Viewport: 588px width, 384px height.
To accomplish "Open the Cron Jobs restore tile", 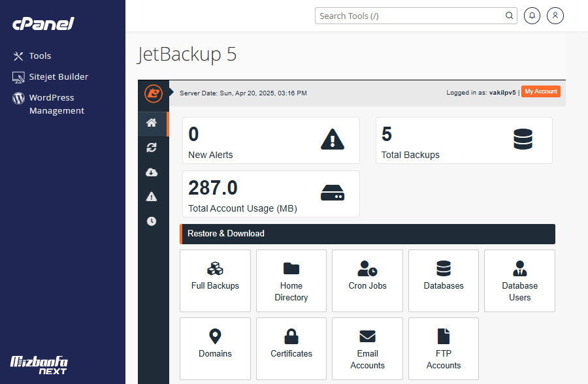I will pos(367,281).
